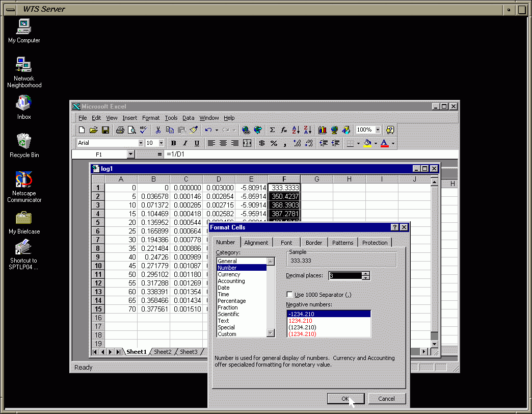Viewport: 532px width, 414px height.
Task: Expand the 100% zoom dropdown
Action: [378, 130]
